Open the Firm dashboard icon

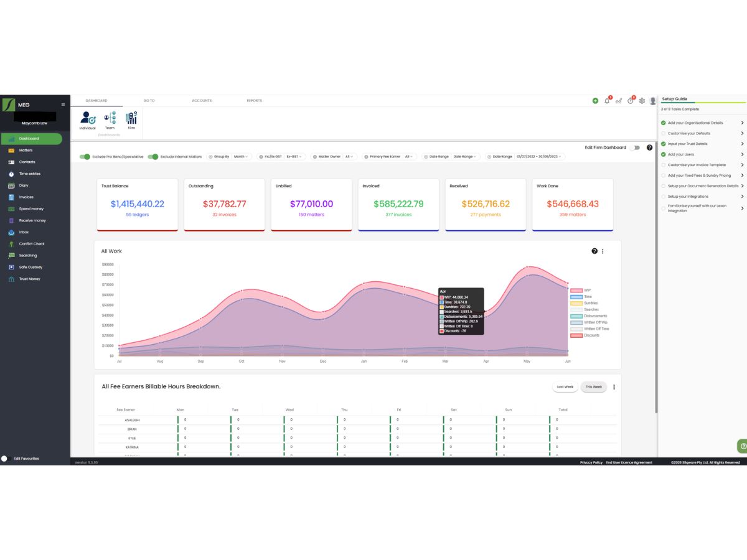[131, 119]
